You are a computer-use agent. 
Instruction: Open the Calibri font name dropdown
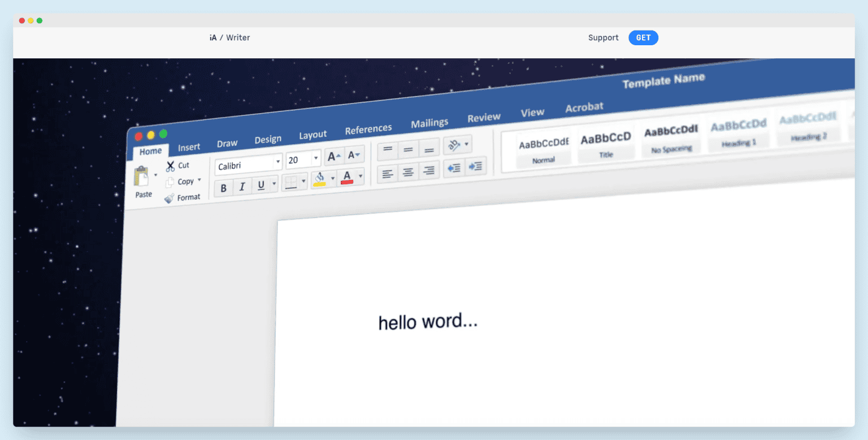coord(277,162)
